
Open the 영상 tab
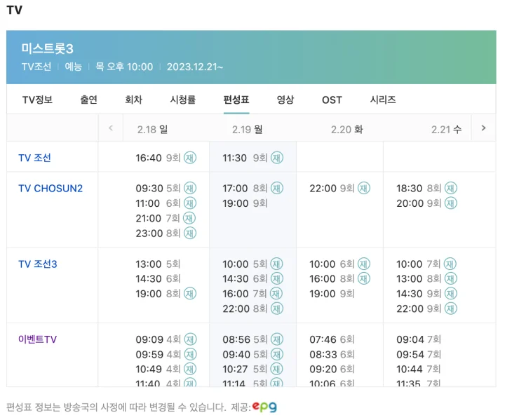tap(285, 100)
